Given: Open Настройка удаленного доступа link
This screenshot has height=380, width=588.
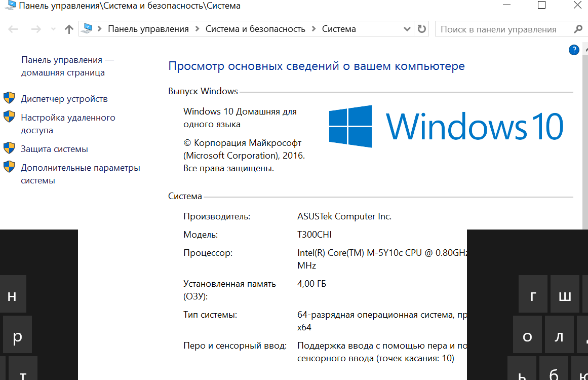Looking at the screenshot, I should coord(68,124).
